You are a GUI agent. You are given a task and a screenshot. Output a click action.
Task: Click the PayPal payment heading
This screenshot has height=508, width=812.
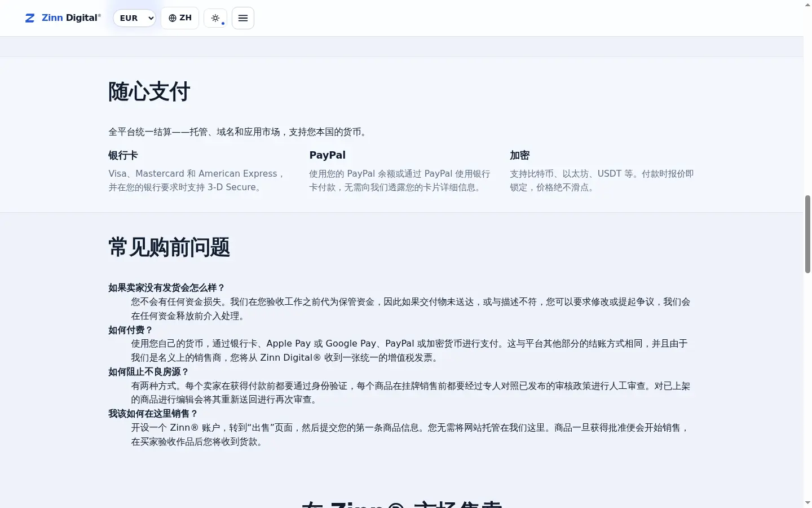click(x=327, y=155)
